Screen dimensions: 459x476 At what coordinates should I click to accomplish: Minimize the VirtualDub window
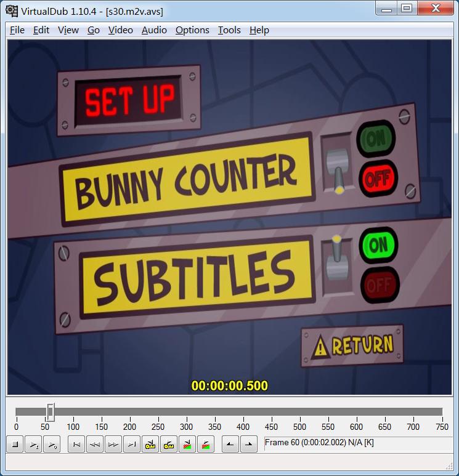(x=386, y=9)
